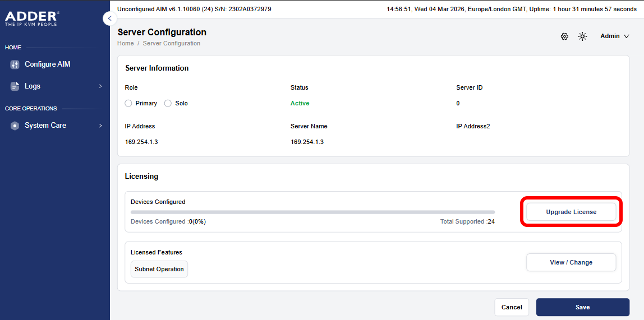Image resolution: width=644 pixels, height=320 pixels.
Task: Click the IP Address value 169.254.1.3
Action: coord(141,142)
